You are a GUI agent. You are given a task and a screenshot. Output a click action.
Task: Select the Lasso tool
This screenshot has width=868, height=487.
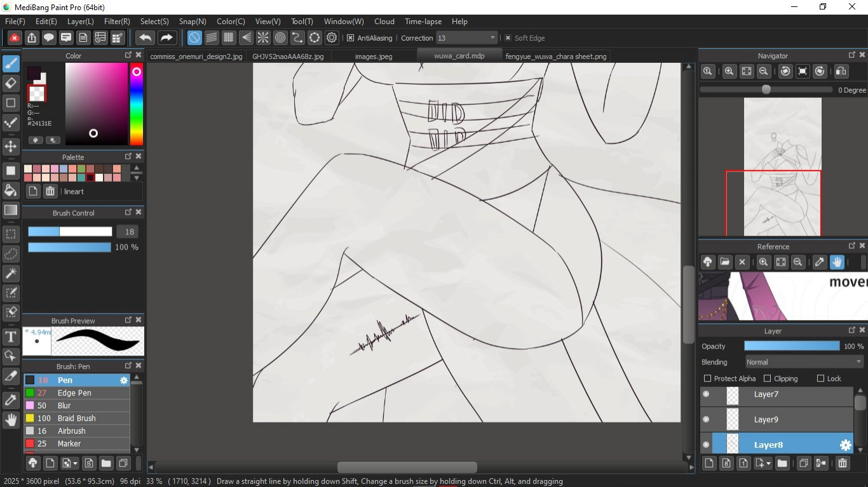point(11,254)
